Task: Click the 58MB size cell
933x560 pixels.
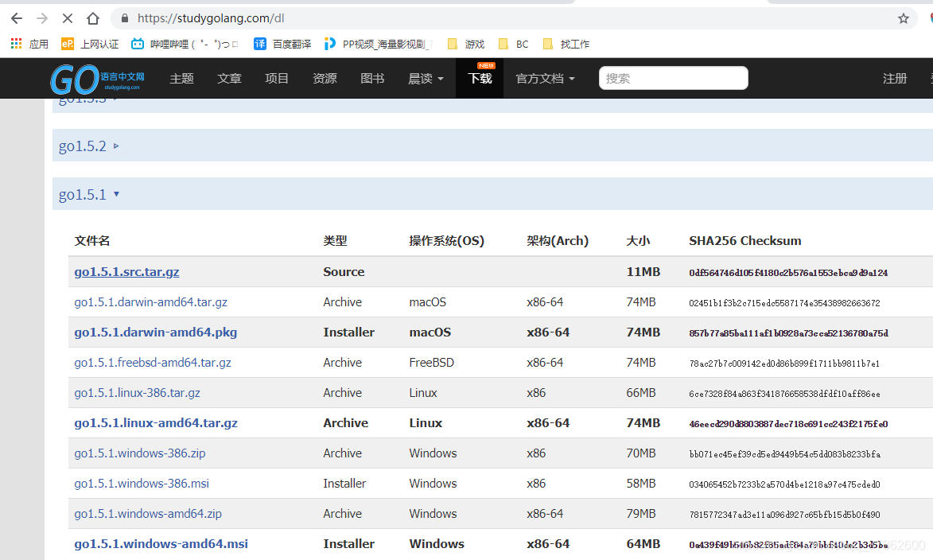Action: (x=641, y=483)
